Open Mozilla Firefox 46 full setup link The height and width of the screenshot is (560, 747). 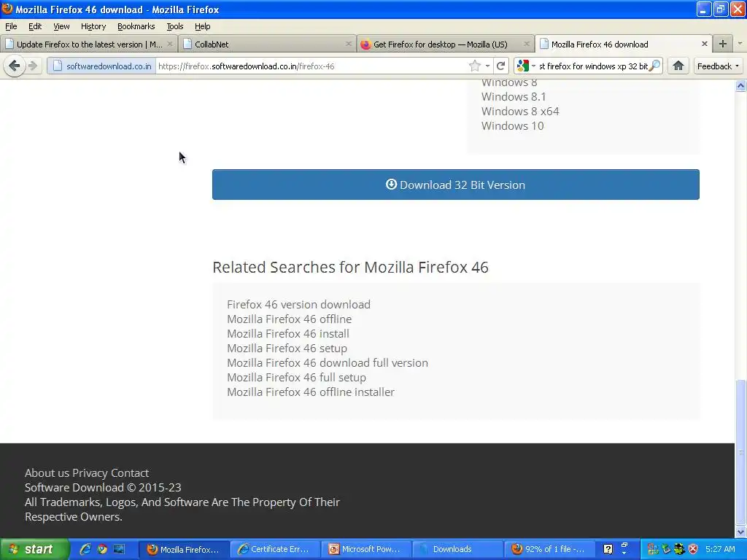pyautogui.click(x=296, y=378)
